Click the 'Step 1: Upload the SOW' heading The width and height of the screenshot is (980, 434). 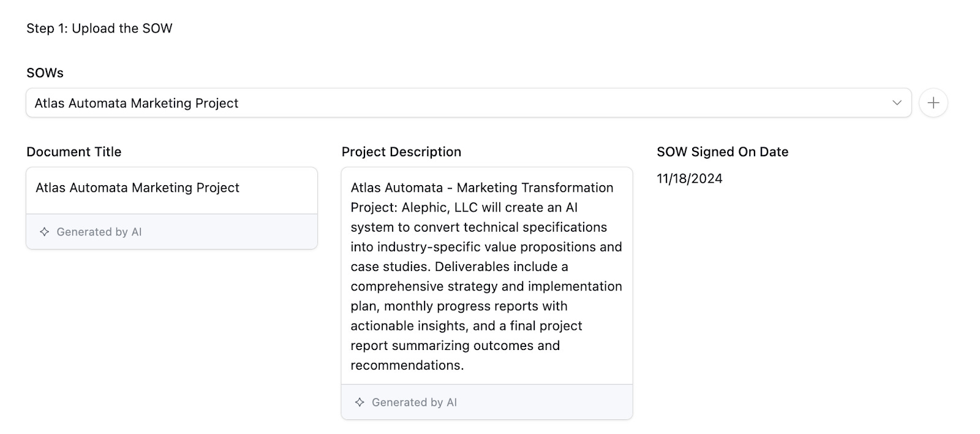pyautogui.click(x=99, y=28)
